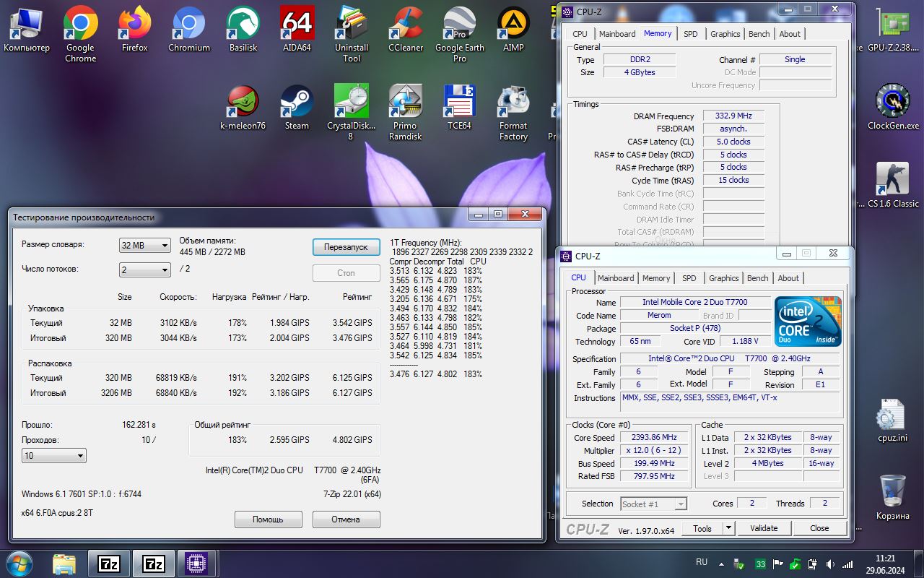Open Windows Explorer from the taskbar
924x578 pixels.
click(x=64, y=564)
